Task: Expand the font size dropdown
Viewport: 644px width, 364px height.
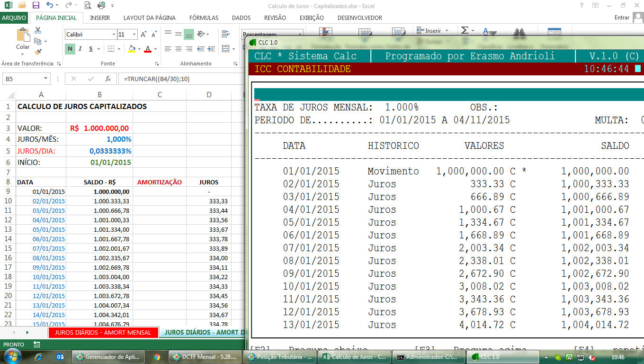Action: click(x=134, y=35)
